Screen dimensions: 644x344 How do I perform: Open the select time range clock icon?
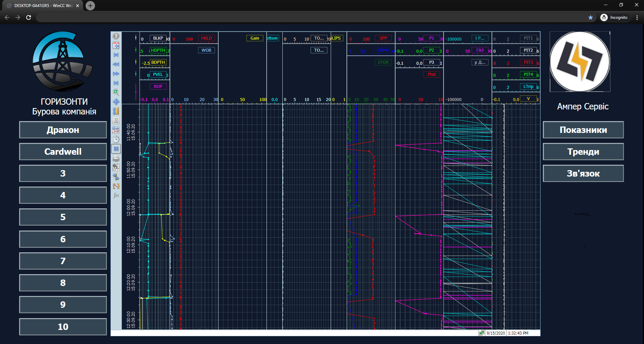(x=116, y=139)
